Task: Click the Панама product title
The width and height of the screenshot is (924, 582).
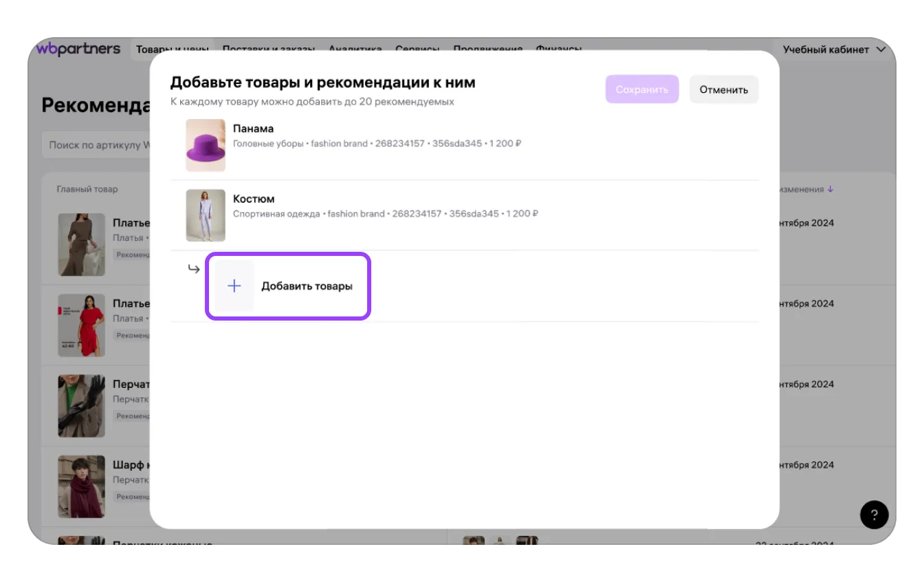Action: coord(253,129)
